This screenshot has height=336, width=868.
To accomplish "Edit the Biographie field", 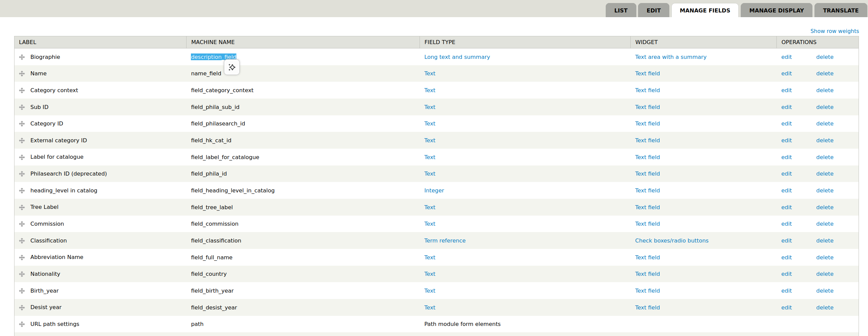I will 786,57.
